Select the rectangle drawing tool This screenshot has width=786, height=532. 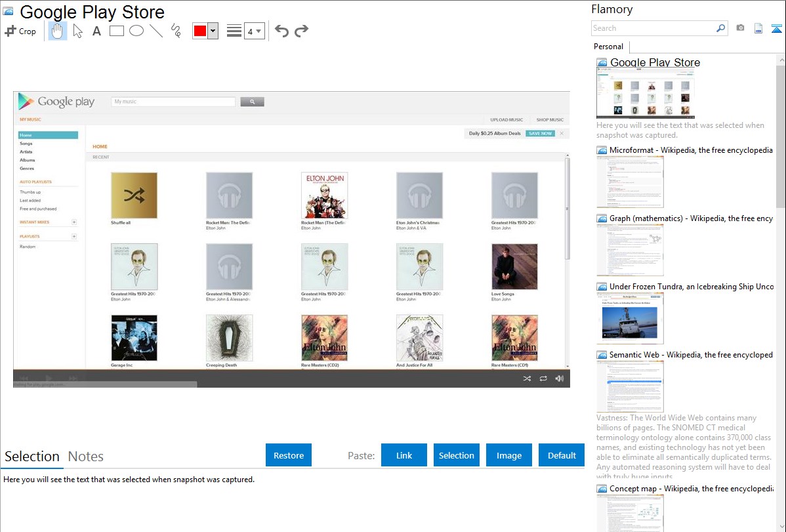(116, 31)
